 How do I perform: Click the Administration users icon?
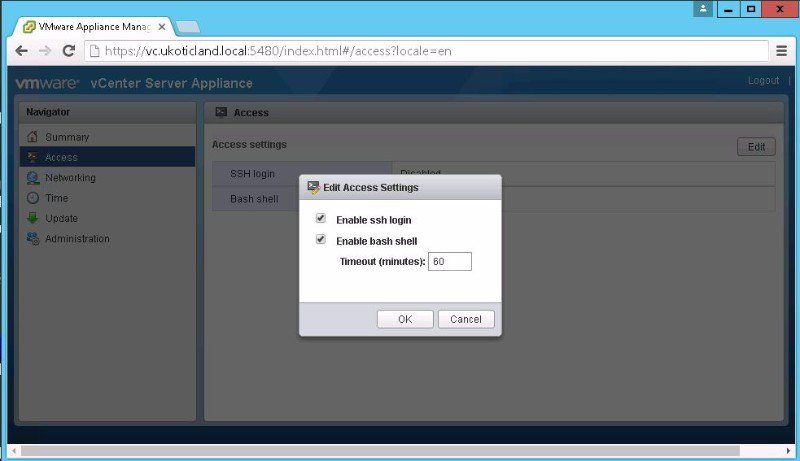[x=33, y=239]
